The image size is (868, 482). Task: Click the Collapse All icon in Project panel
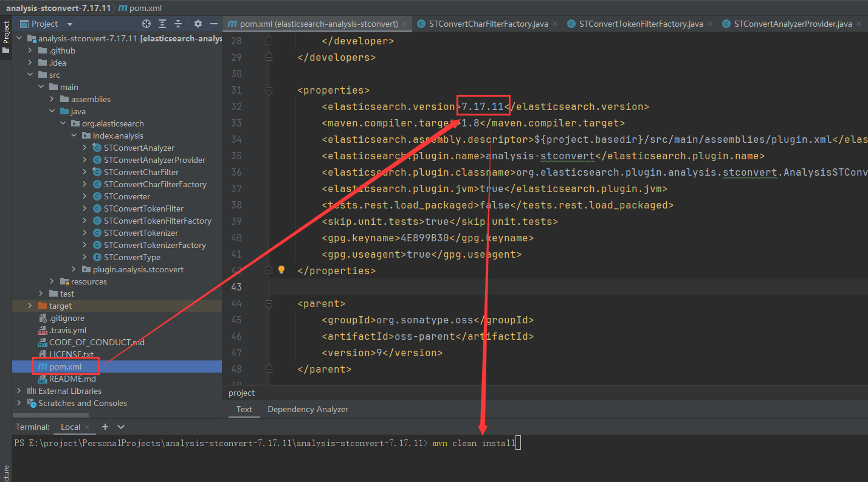[178, 24]
